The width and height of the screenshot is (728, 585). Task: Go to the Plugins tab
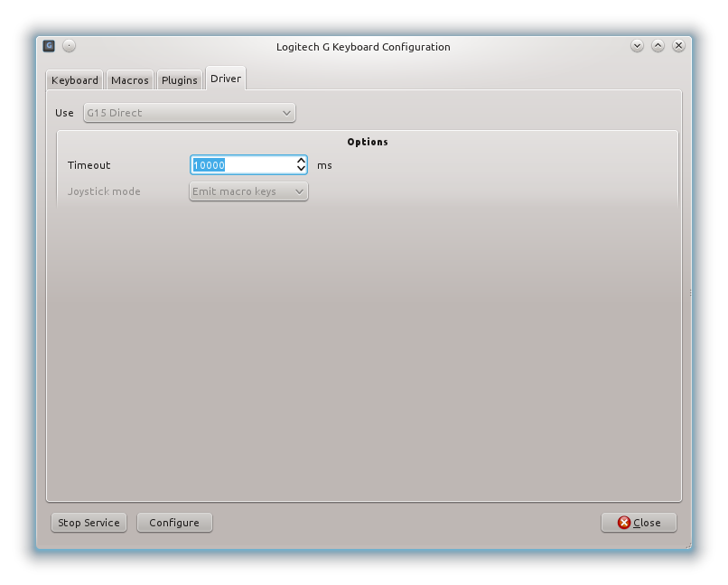tap(179, 80)
